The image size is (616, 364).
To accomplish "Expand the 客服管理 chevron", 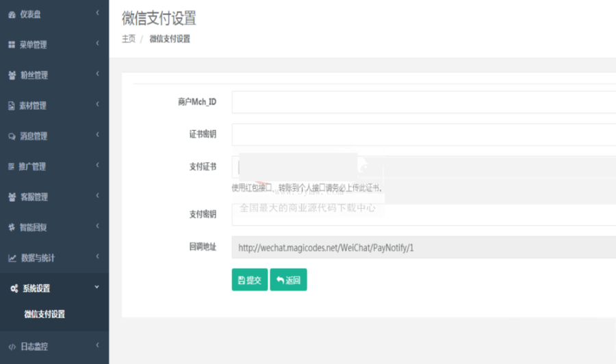I will (x=97, y=196).
